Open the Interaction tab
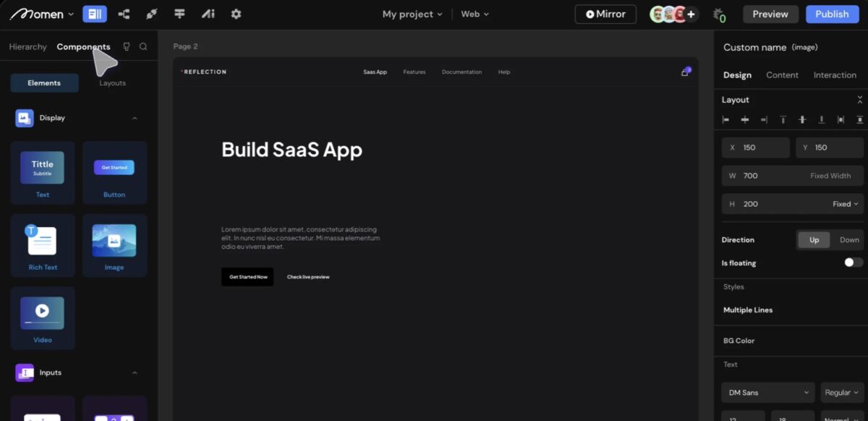 [835, 75]
